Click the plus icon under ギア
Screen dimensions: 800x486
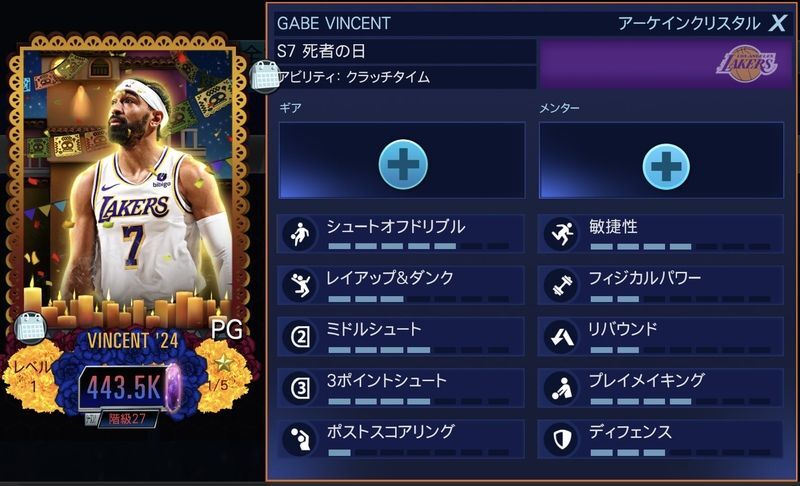[x=403, y=165]
